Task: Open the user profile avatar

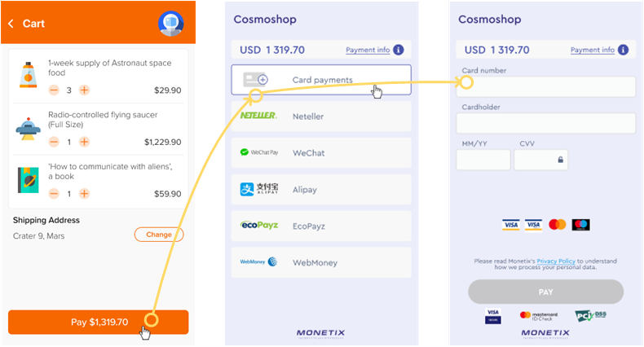Action: click(x=170, y=24)
